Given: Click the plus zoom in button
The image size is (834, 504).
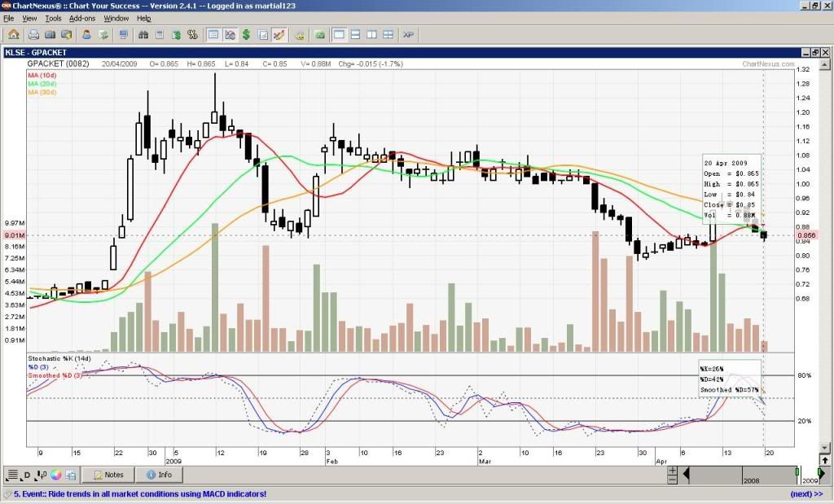Looking at the screenshot, I should [672, 471].
